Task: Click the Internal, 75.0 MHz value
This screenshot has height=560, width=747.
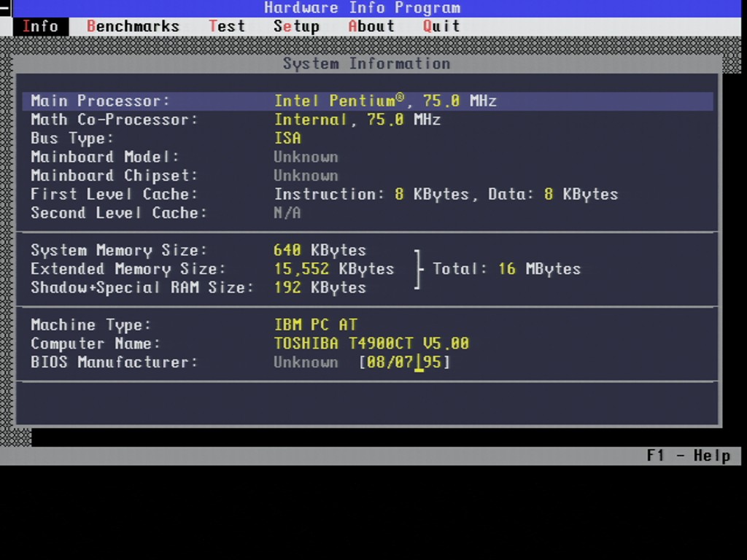Action: click(x=357, y=120)
